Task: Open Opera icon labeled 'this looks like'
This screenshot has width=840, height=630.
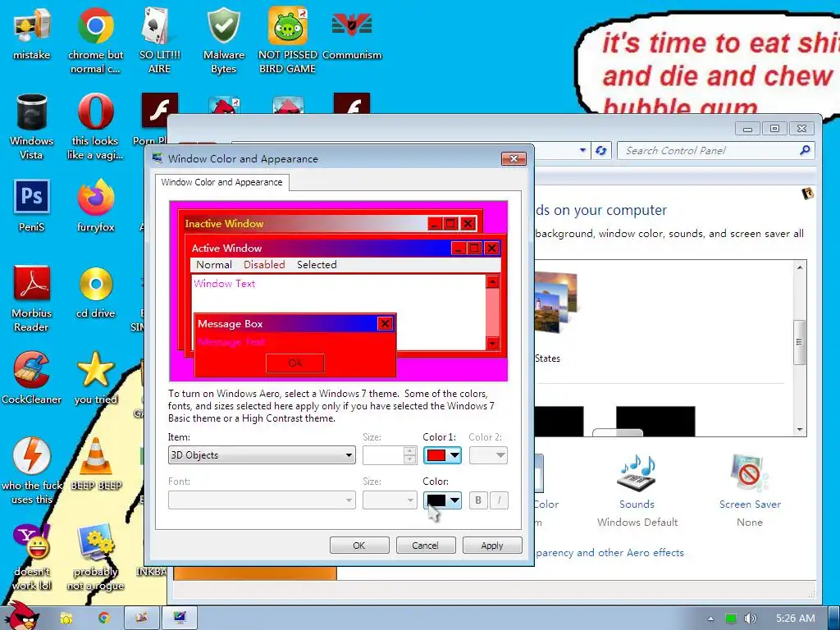Action: [95, 112]
